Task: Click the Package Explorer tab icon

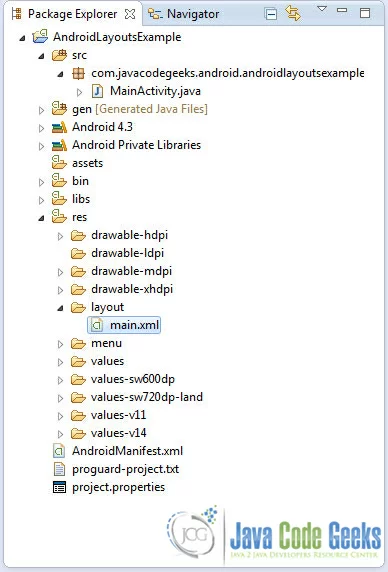Action: tap(17, 14)
